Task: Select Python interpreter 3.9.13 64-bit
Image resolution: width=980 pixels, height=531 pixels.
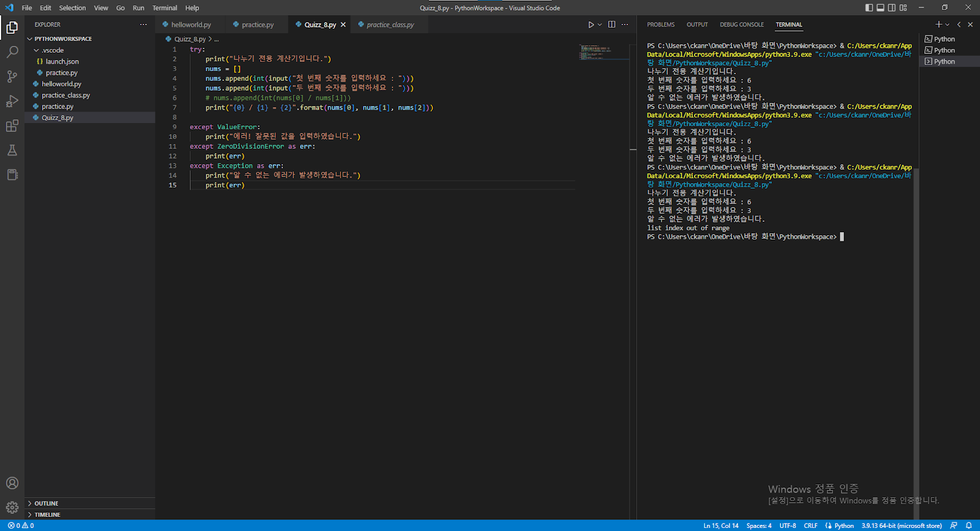Action: pos(902,525)
